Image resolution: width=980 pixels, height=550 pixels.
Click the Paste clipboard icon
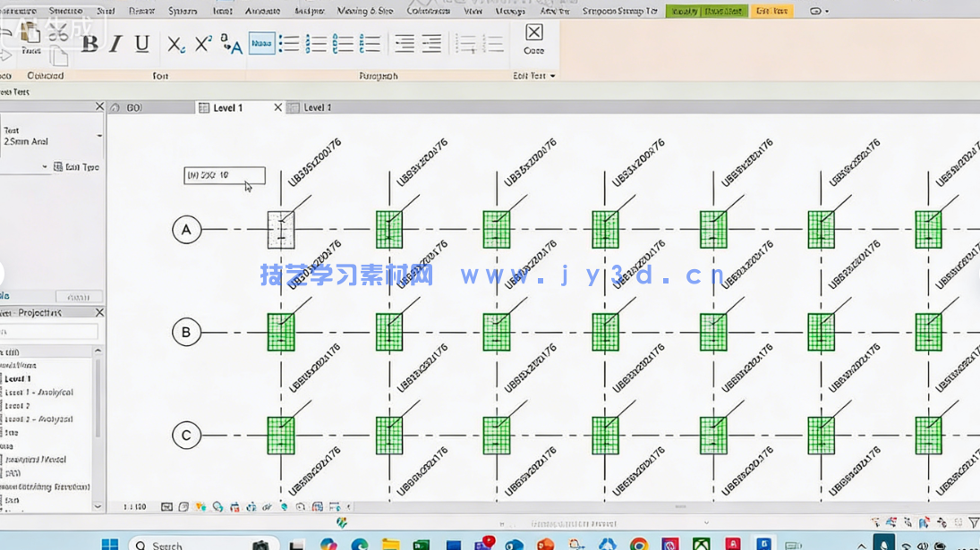point(30,37)
